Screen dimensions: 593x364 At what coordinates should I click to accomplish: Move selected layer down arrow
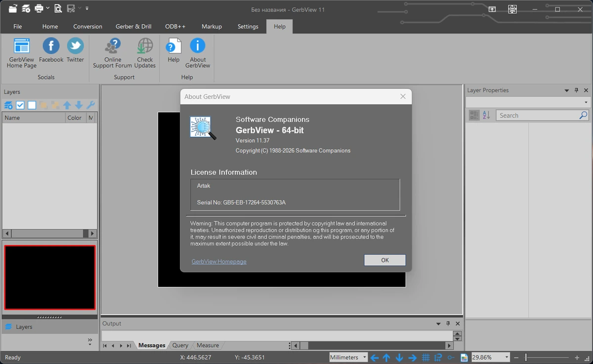79,105
